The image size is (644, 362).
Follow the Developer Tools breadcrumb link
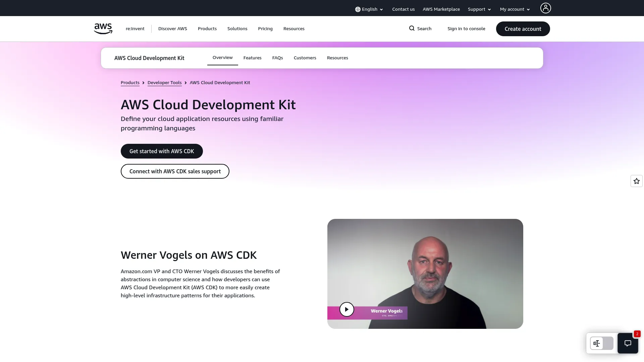click(165, 83)
